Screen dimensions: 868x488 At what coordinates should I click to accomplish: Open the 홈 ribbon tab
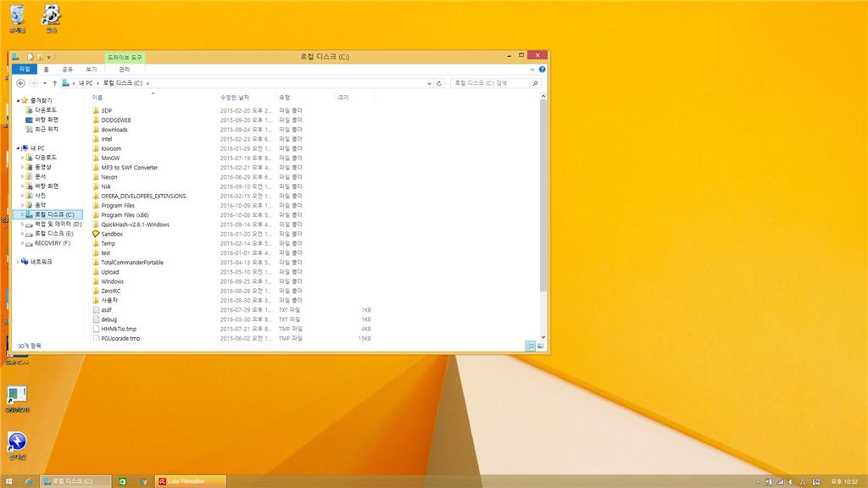point(46,69)
